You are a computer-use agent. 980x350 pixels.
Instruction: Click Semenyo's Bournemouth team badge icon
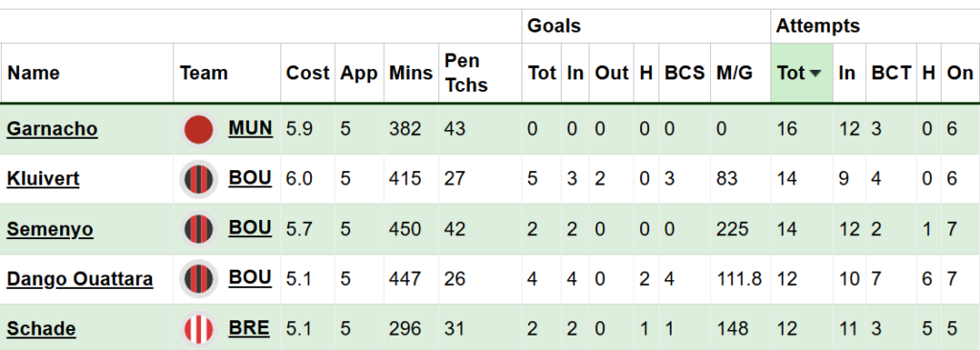pos(199,230)
